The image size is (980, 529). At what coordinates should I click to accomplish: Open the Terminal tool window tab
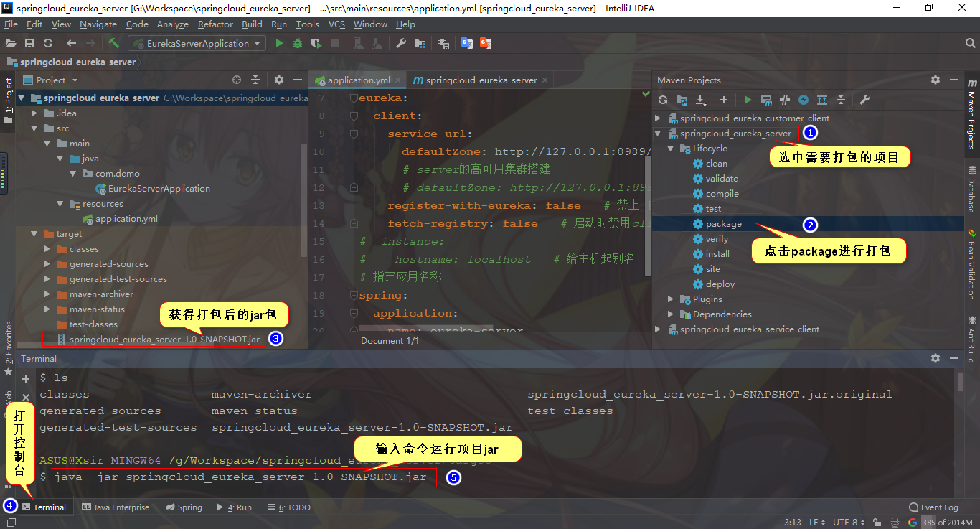tap(44, 507)
